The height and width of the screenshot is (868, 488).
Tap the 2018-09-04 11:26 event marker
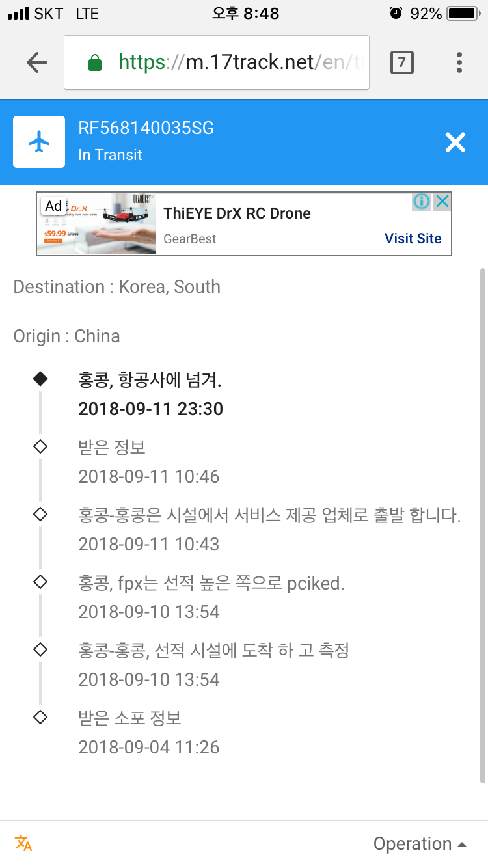[40, 717]
